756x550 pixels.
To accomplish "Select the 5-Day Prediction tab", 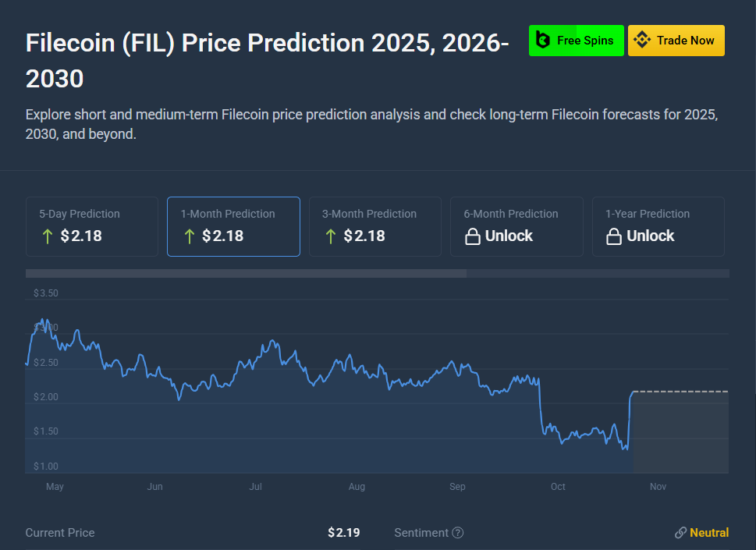I will point(92,226).
